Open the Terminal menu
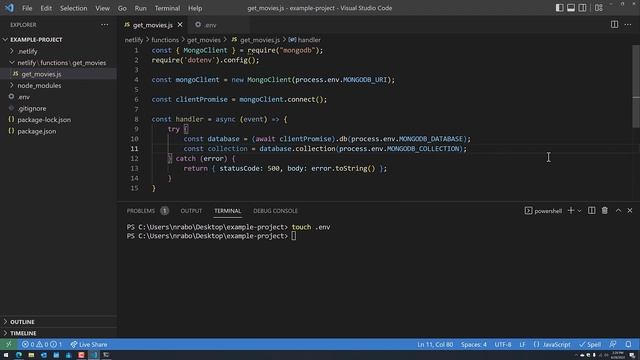This screenshot has height=360, width=640. click(x=167, y=8)
